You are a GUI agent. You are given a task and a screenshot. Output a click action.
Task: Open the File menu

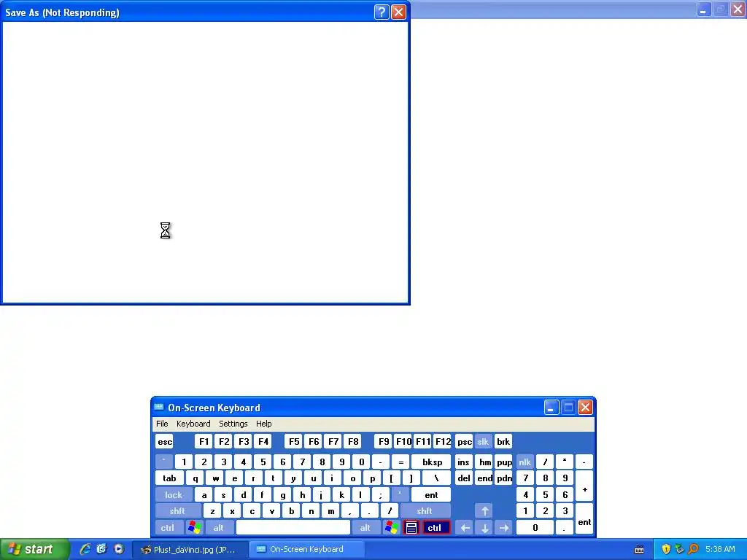(162, 424)
